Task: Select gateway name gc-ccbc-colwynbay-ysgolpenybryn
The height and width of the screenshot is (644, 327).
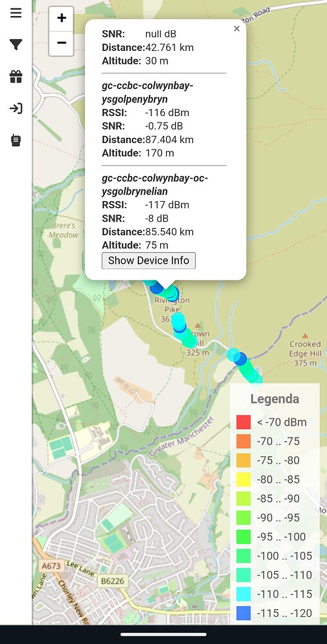Action: pyautogui.click(x=147, y=92)
